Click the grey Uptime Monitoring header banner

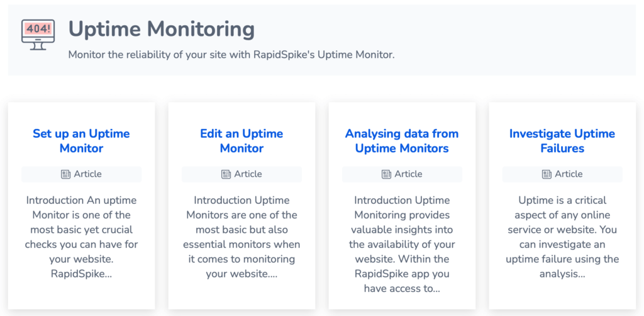click(x=503, y=38)
